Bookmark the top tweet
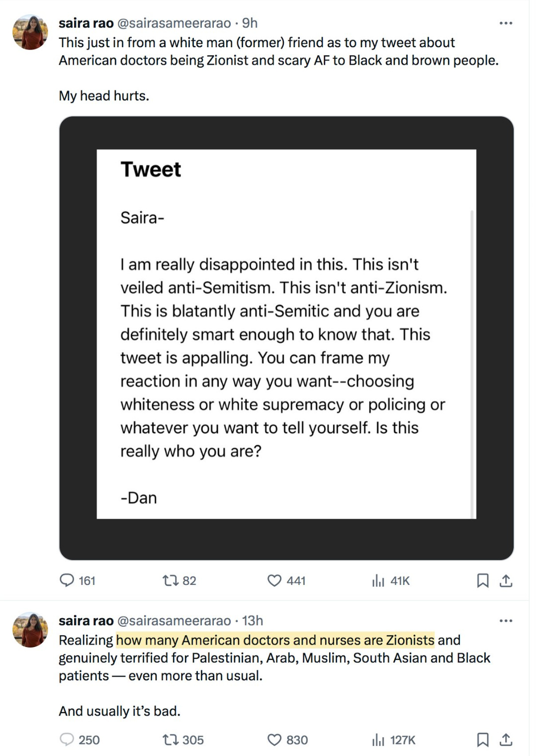Image resolution: width=546 pixels, height=756 pixels. click(x=482, y=580)
